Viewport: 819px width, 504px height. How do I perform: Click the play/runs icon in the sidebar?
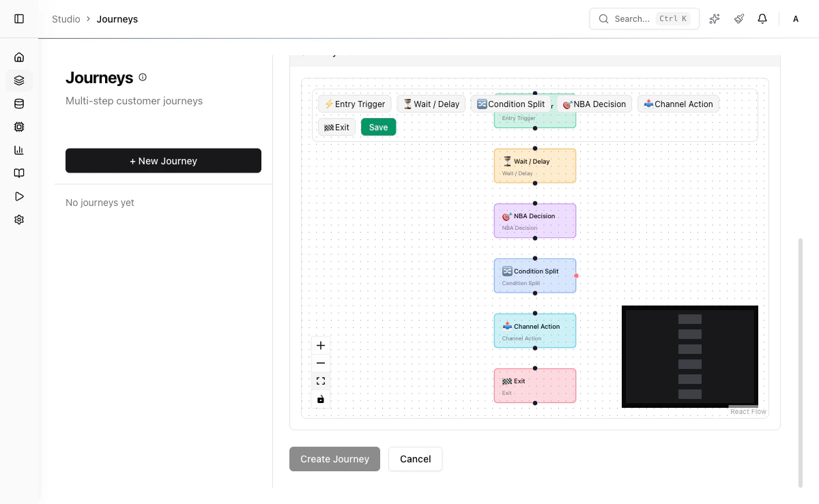(19, 196)
